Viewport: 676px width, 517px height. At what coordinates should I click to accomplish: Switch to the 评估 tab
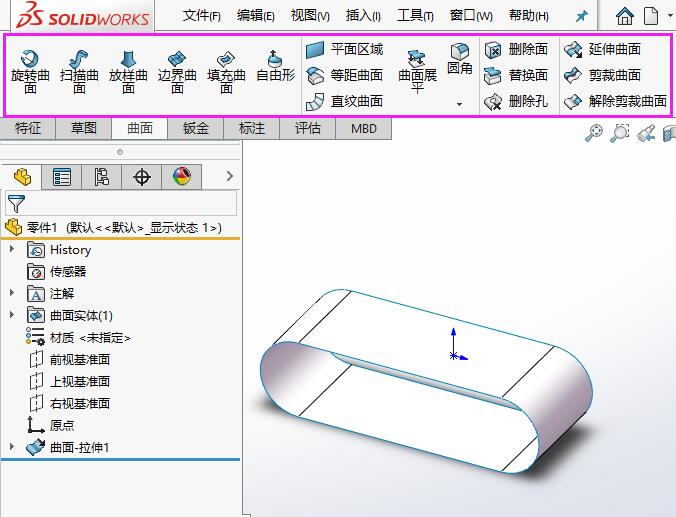308,128
